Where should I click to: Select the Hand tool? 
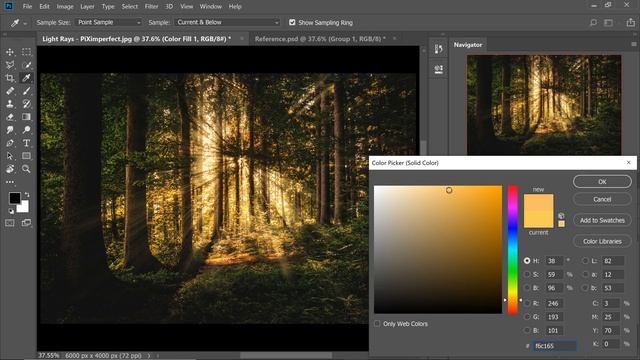[10, 169]
